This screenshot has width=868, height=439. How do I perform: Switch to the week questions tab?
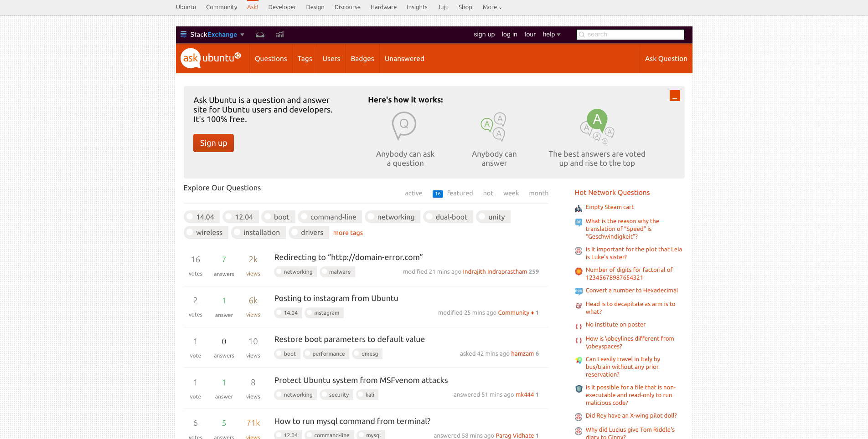[x=511, y=194]
